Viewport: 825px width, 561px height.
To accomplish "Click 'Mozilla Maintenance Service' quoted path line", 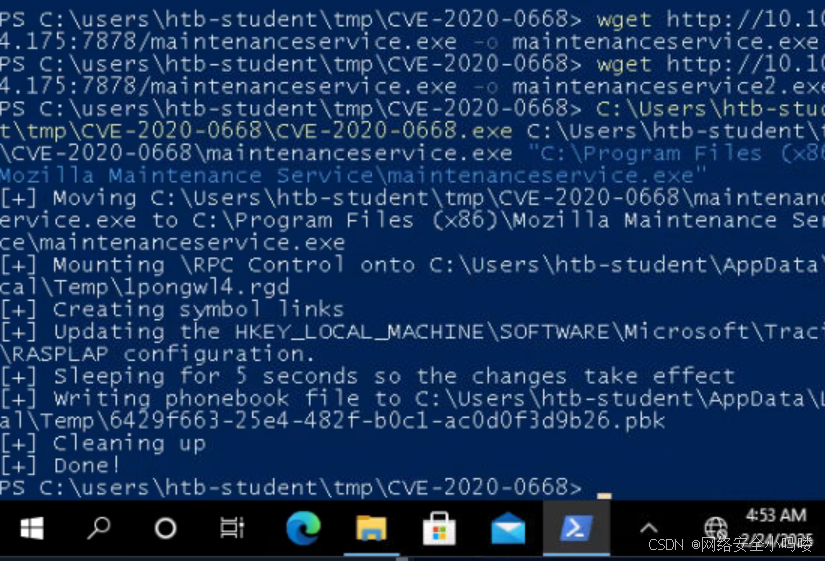I will [353, 176].
